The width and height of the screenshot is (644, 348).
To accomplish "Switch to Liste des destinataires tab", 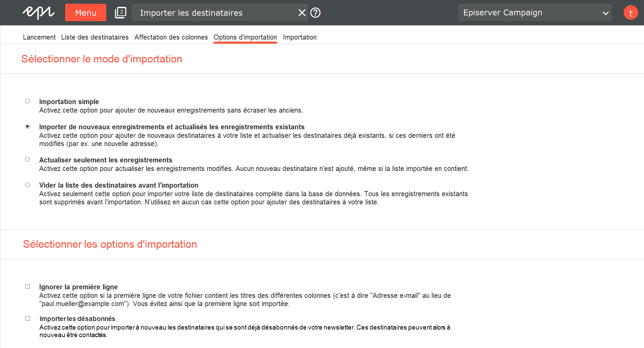I will pos(95,37).
